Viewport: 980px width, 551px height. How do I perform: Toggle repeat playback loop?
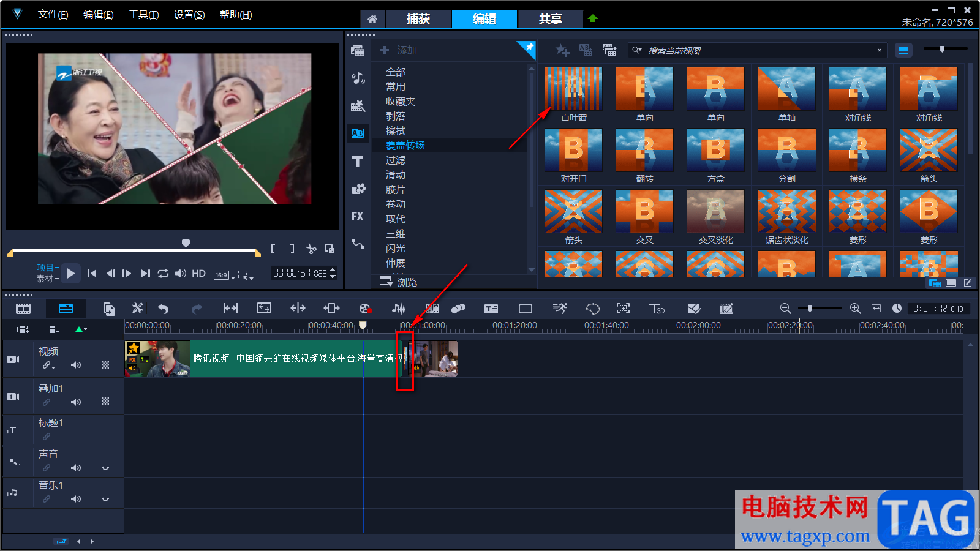click(163, 274)
